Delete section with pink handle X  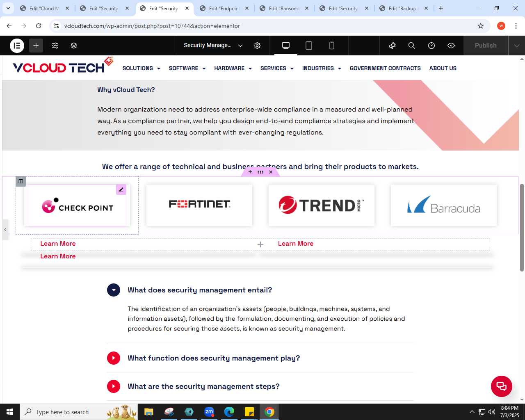click(271, 172)
